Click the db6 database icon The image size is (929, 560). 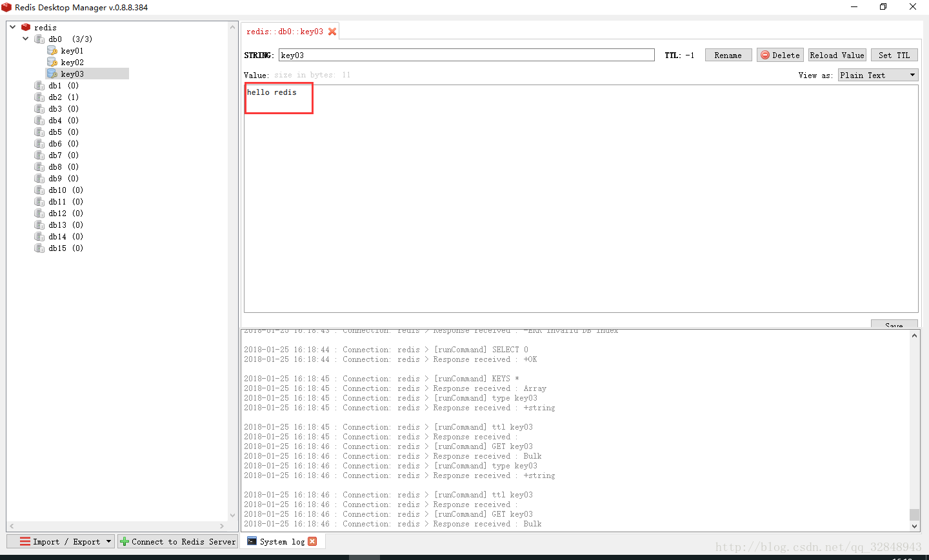tap(39, 143)
